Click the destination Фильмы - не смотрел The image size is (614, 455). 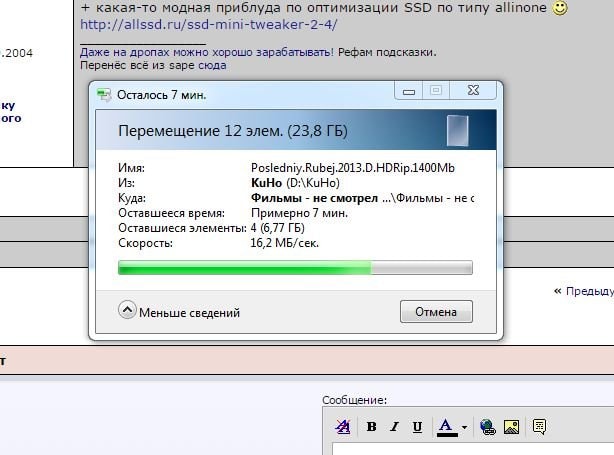[314, 198]
